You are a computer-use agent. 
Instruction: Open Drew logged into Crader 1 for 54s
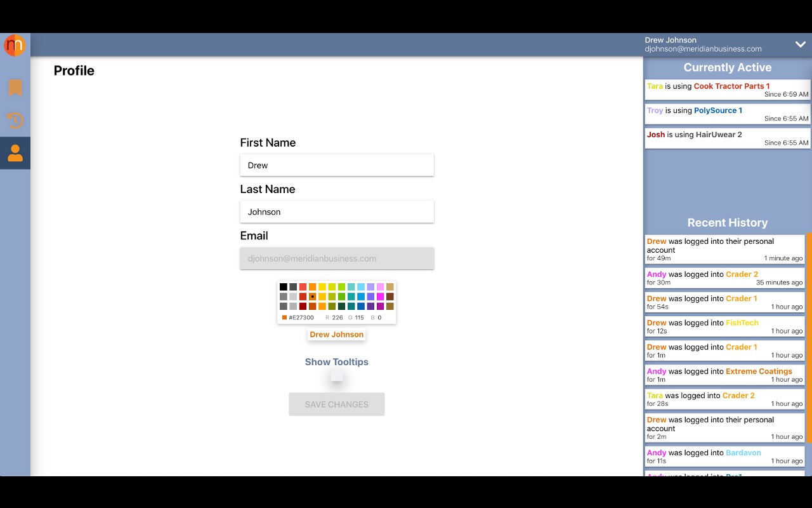[724, 302]
